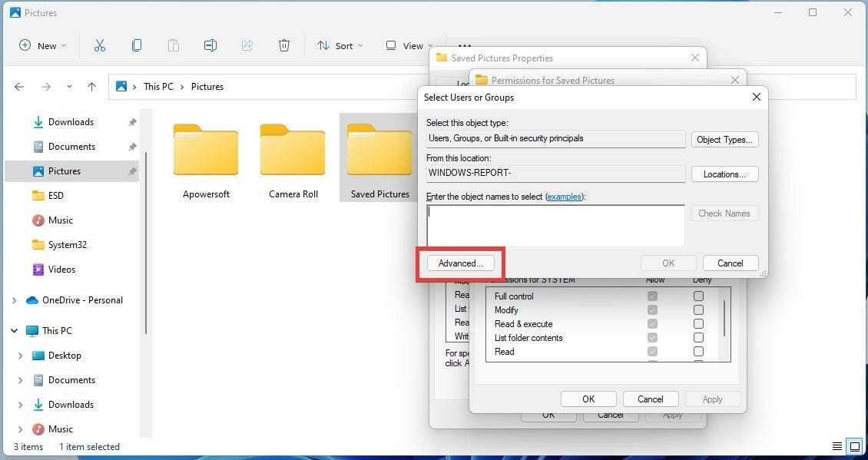Click the object names text box
868x460 pixels.
point(556,226)
